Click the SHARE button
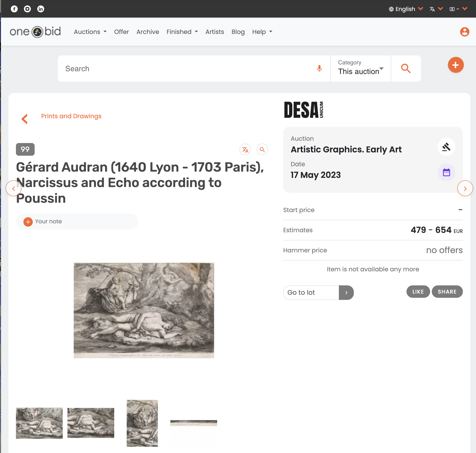 (447, 292)
